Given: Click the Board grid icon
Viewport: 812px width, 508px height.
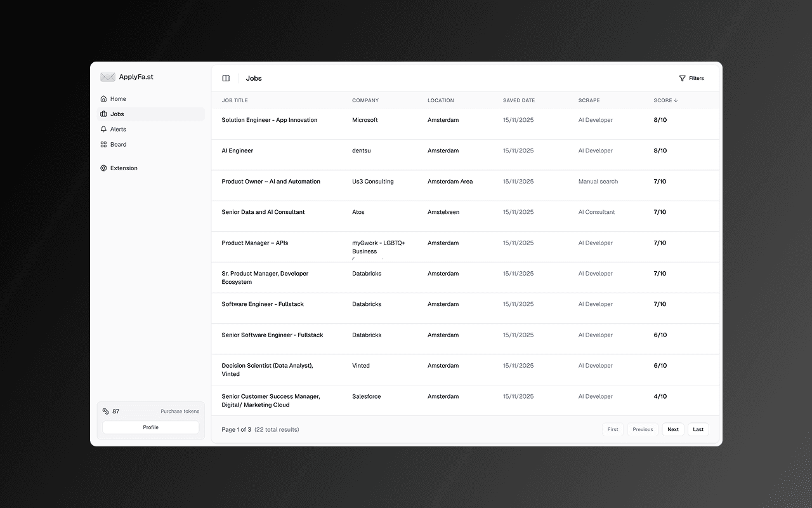Looking at the screenshot, I should point(103,144).
